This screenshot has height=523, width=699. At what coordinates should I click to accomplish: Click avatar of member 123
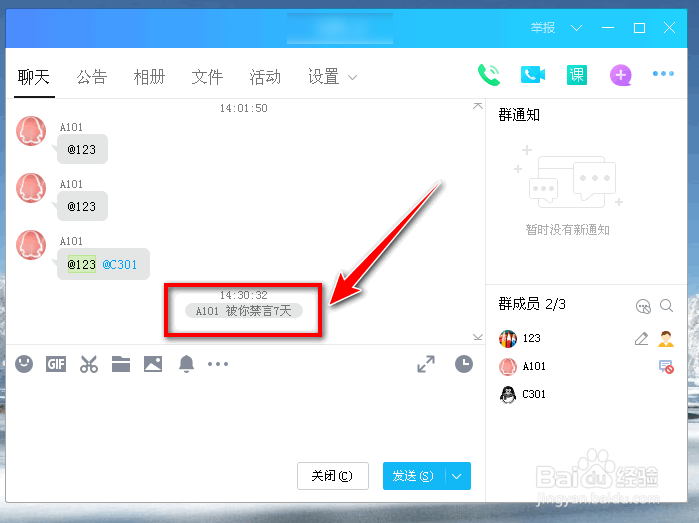(508, 338)
